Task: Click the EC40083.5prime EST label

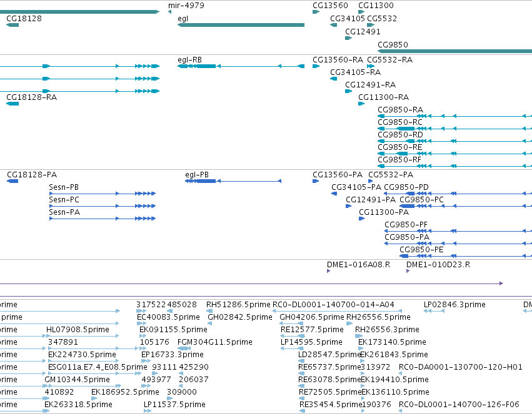Action: tap(168, 317)
